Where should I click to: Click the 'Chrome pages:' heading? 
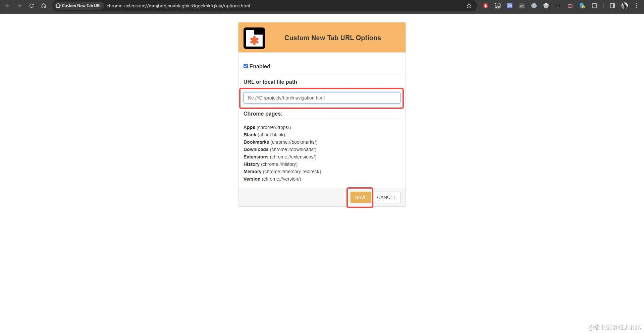[263, 114]
